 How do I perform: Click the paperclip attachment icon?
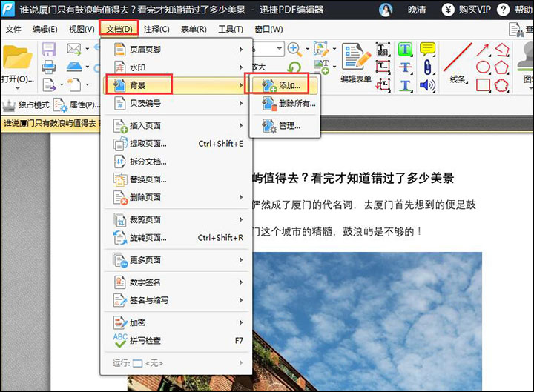[427, 67]
